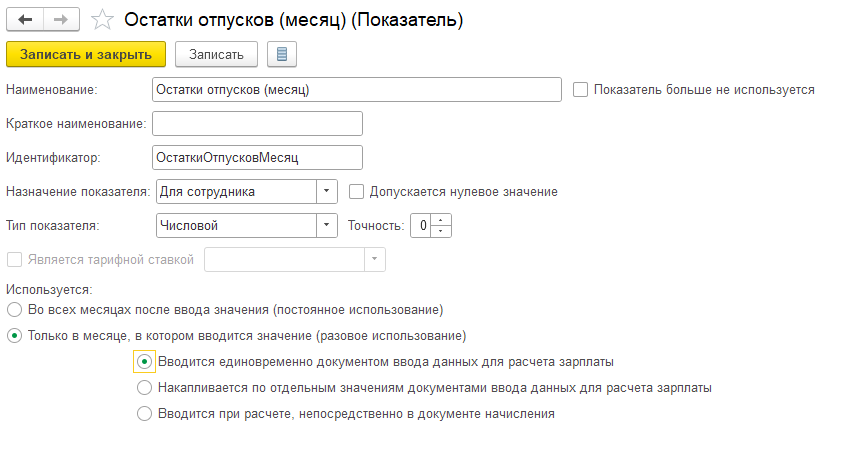The height and width of the screenshot is (453, 845).
Task: Select Только в месяце разовое использование option
Action: [15, 336]
